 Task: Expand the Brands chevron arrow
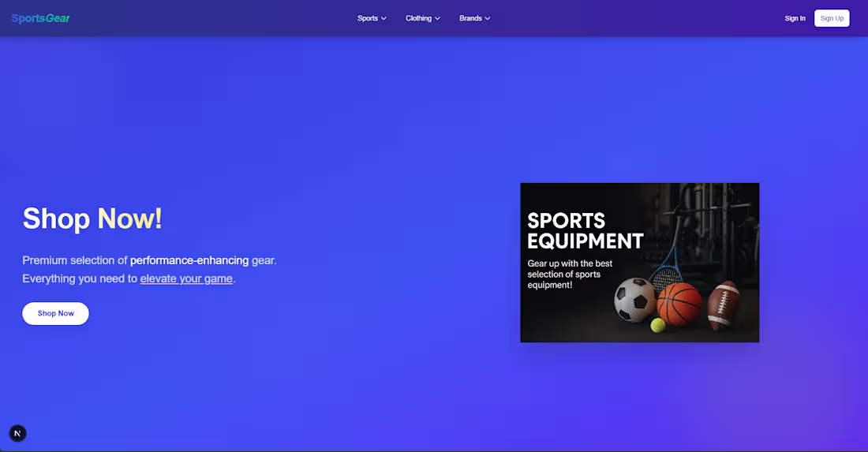488,19
